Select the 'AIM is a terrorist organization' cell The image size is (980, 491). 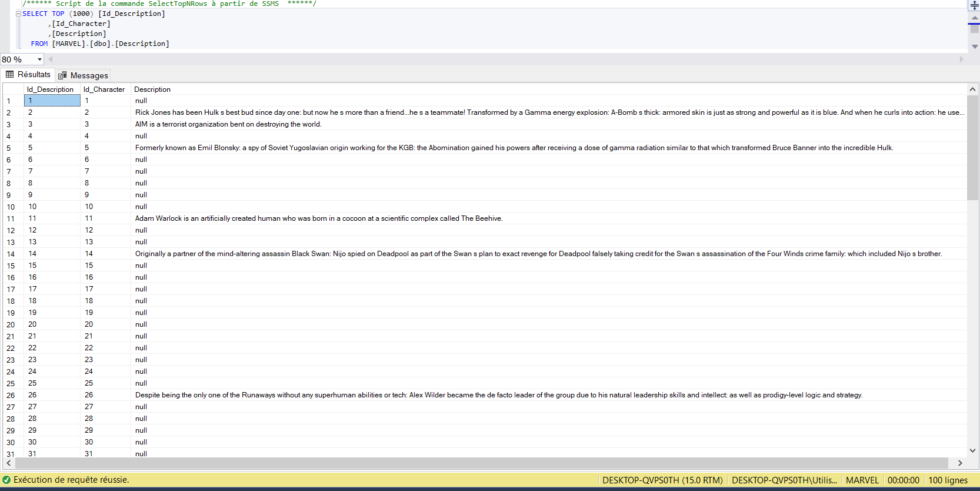point(549,124)
